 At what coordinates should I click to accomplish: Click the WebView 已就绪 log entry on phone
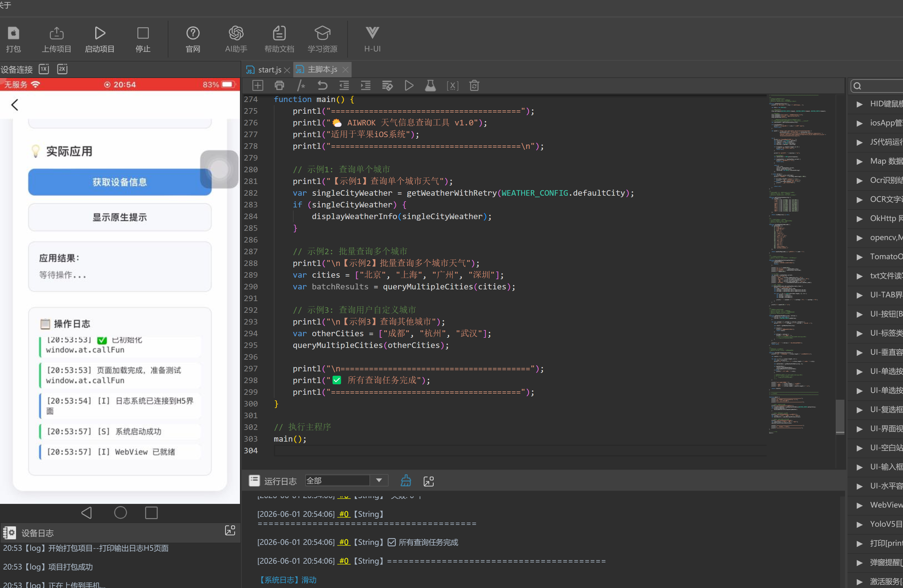[120, 452]
